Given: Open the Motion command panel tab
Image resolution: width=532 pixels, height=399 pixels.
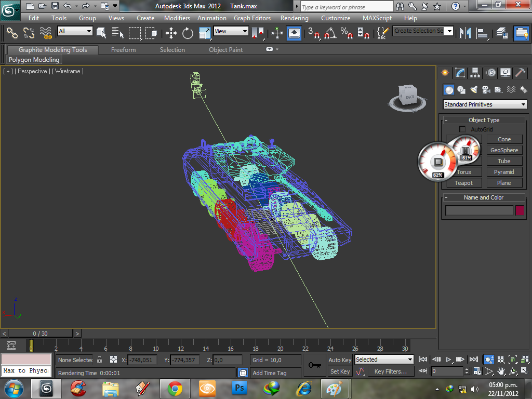Looking at the screenshot, I should (x=490, y=73).
